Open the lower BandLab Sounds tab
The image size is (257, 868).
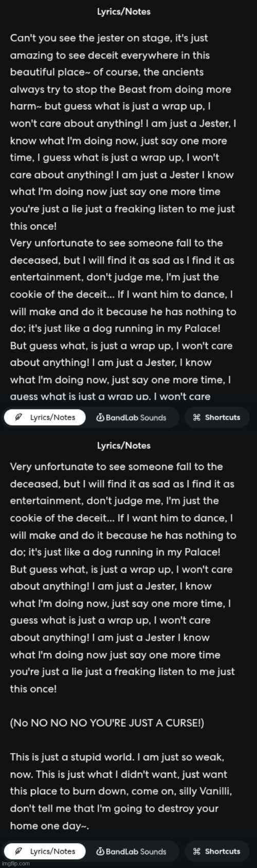click(x=131, y=851)
